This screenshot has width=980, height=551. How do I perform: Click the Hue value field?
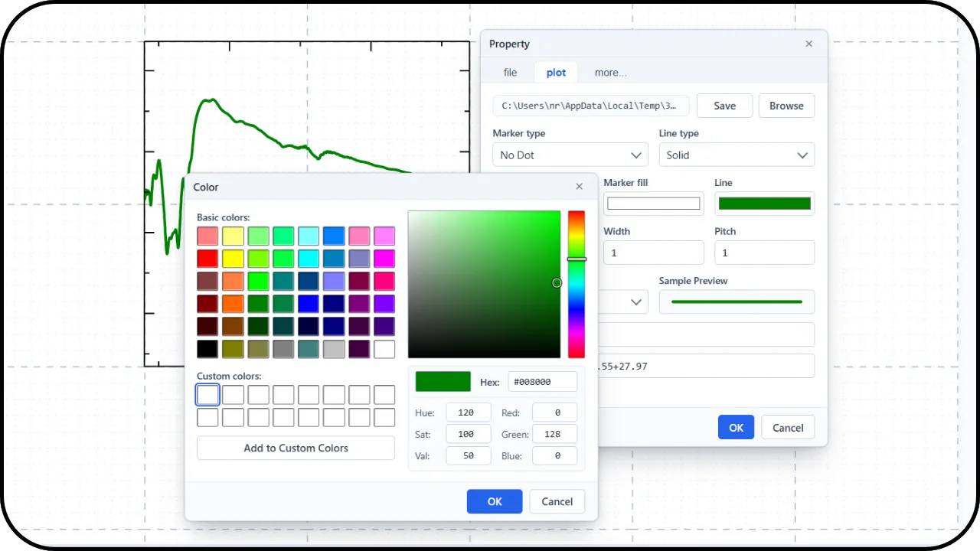[469, 412]
